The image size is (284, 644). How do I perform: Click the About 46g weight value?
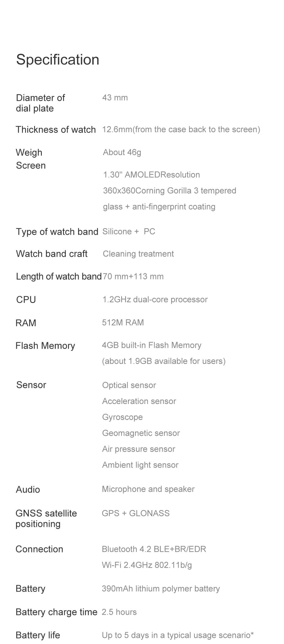coord(122,152)
